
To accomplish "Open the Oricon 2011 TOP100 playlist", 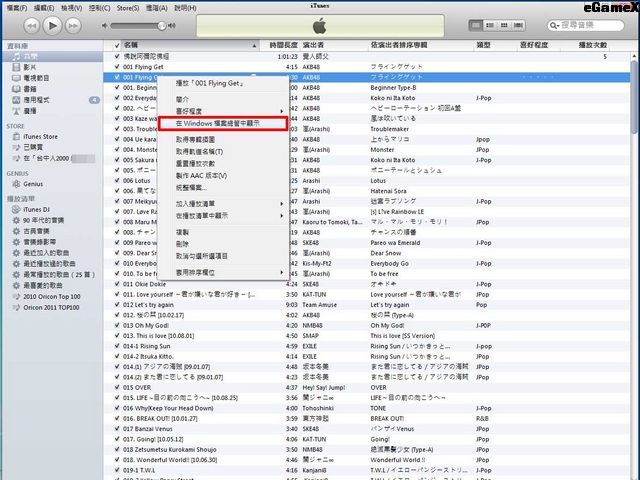I will (51, 307).
